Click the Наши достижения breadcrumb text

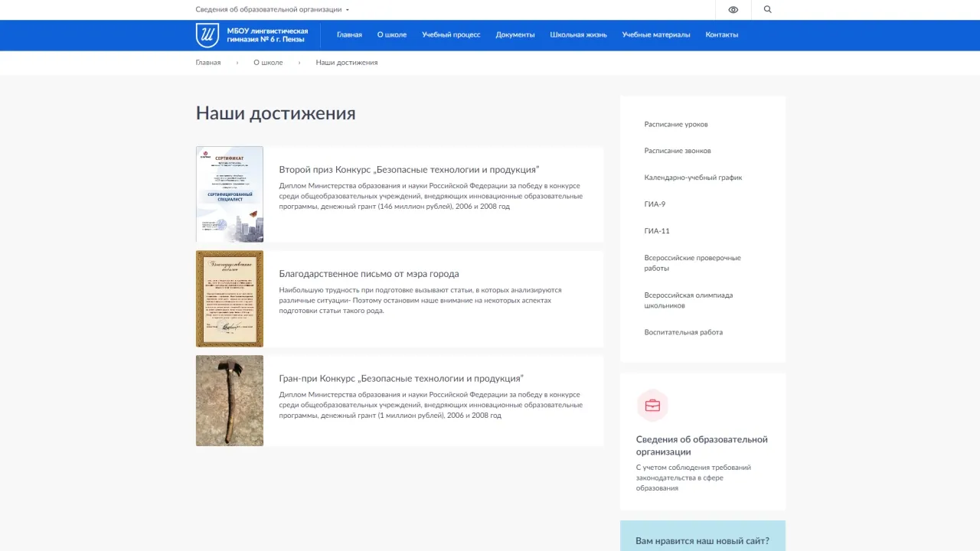(347, 63)
